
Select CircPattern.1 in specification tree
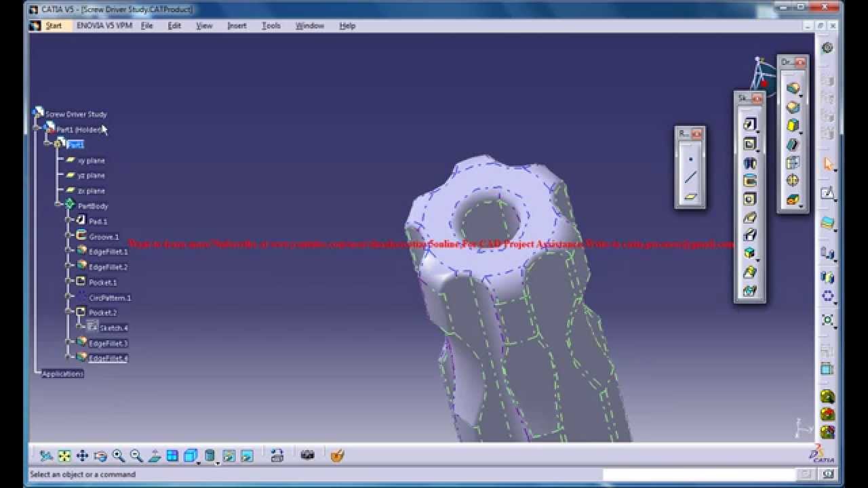point(110,298)
